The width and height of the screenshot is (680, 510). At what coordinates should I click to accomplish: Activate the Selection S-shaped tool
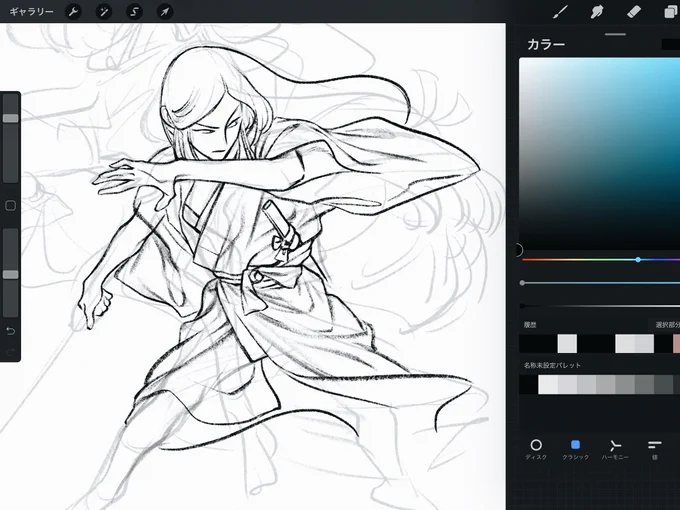point(134,12)
